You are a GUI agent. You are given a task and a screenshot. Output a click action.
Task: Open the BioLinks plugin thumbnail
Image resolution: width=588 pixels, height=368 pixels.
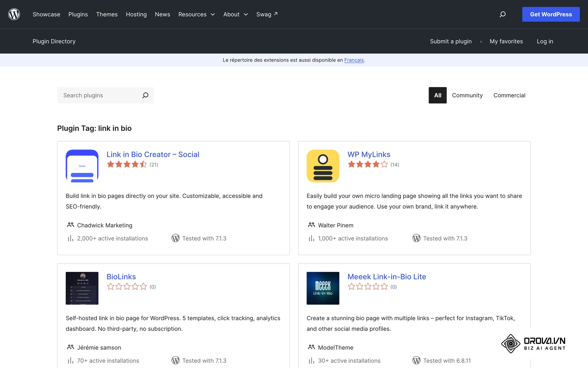point(82,288)
